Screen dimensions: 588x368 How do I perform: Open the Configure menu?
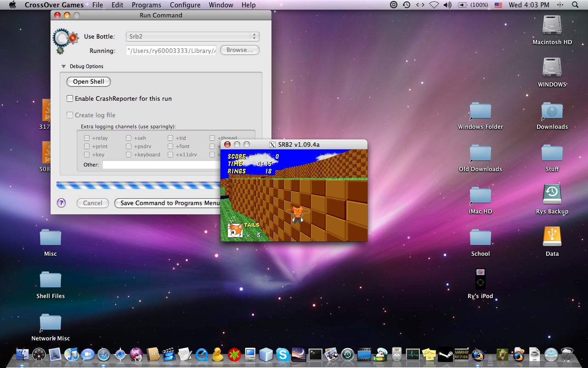(185, 5)
